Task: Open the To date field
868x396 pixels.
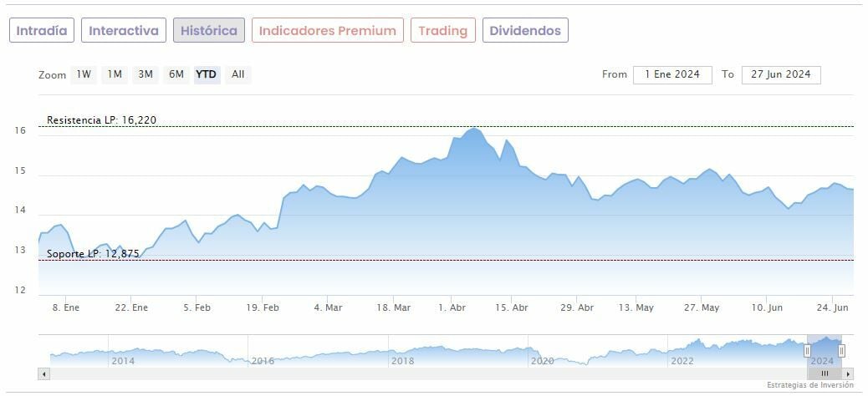Action: click(781, 74)
